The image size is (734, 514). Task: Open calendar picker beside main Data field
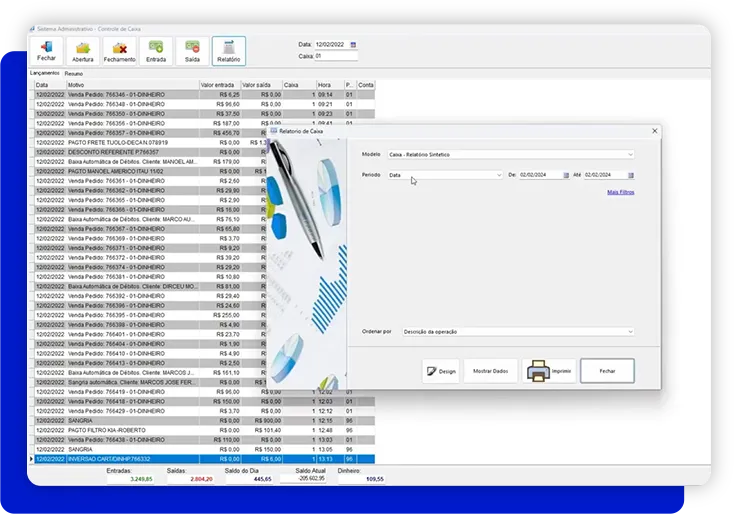tap(353, 45)
